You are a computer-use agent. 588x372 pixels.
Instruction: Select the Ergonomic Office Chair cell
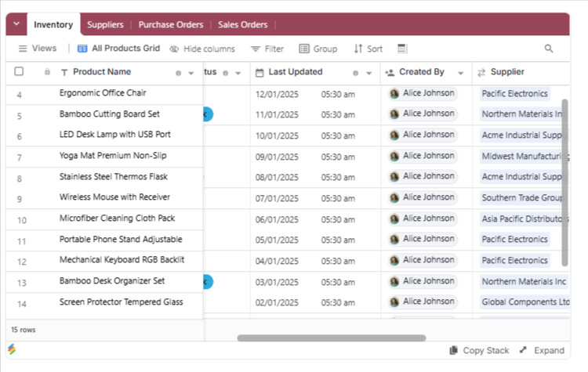[103, 93]
